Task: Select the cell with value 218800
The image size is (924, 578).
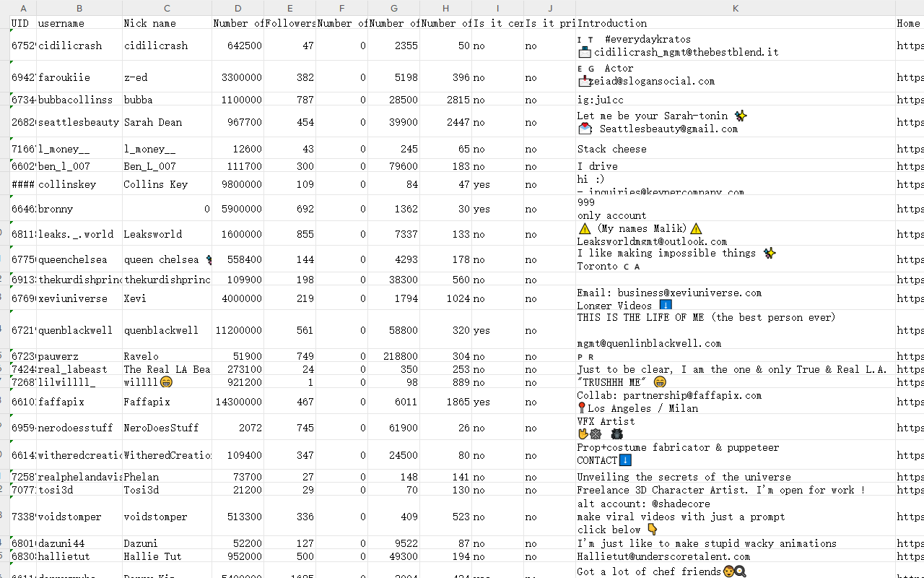Action: [x=393, y=356]
